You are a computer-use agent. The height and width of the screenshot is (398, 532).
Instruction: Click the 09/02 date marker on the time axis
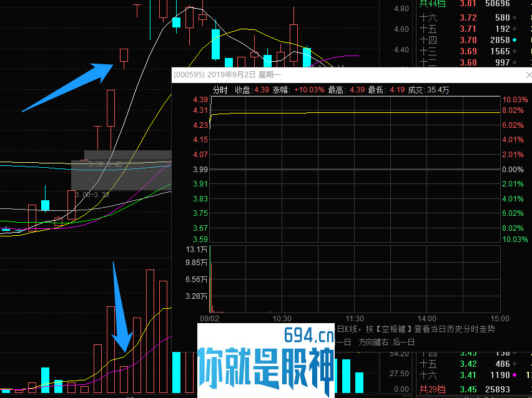(x=209, y=319)
